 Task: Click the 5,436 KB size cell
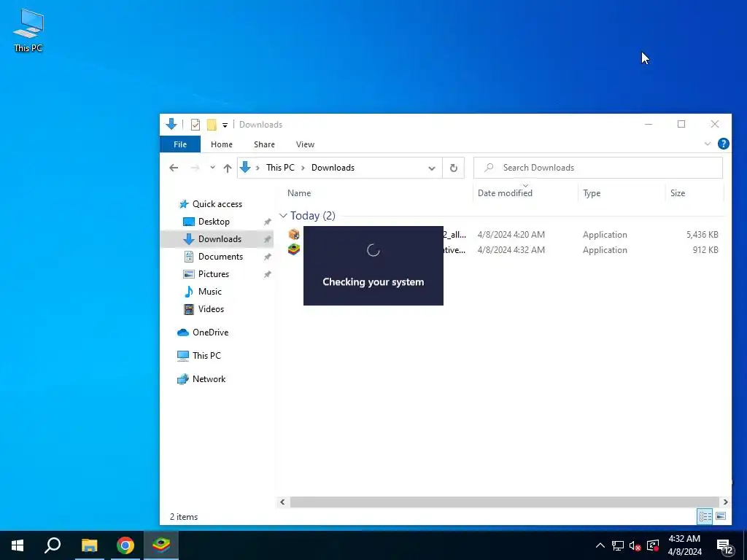pyautogui.click(x=703, y=235)
